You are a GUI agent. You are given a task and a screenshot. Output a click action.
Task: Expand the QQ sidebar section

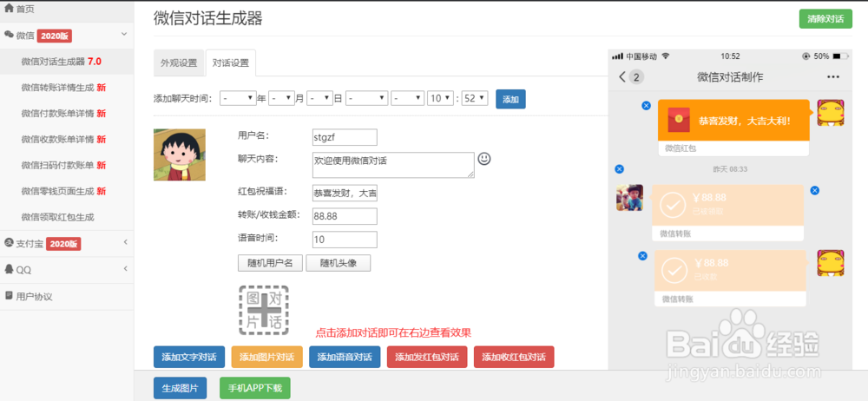coord(125,268)
